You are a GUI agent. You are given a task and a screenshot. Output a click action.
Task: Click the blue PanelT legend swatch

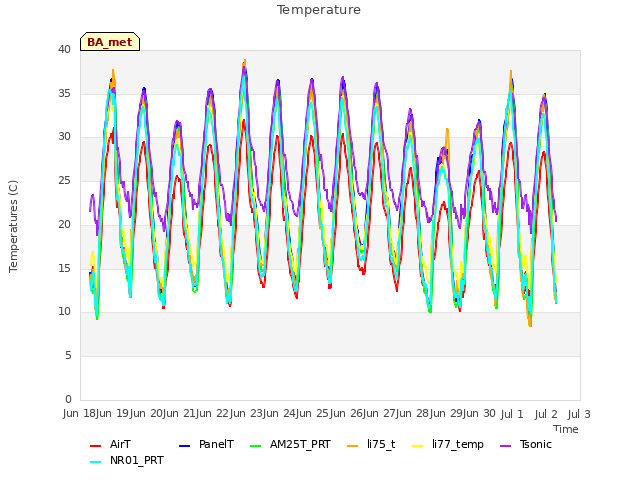184,446
